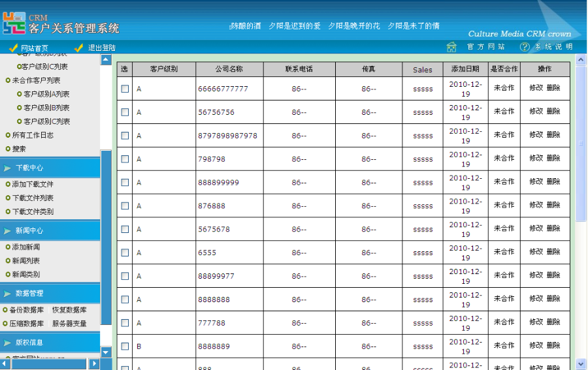Screen dimensions: 588x370
Task: Click the arrow icon of 新闻中心 section
Action: 7,231
